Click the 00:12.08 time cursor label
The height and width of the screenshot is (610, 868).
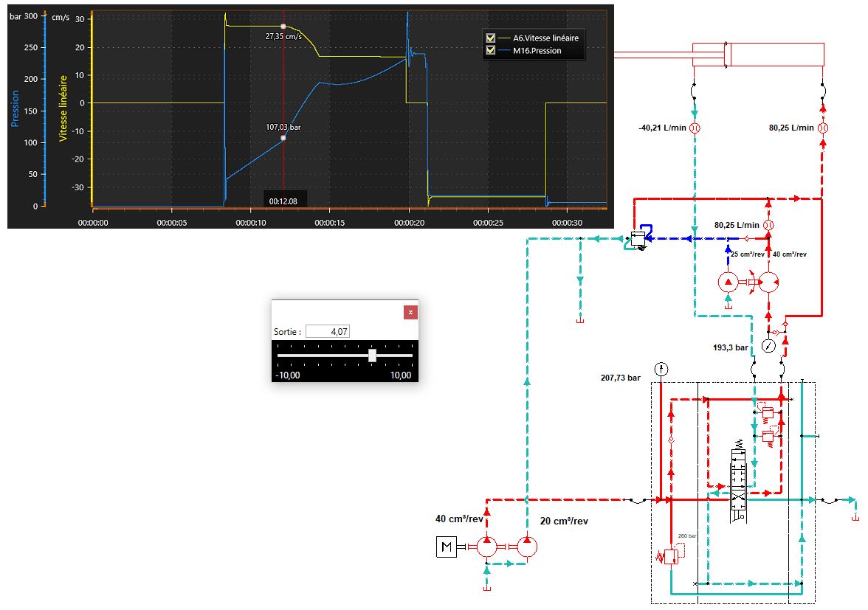[283, 201]
